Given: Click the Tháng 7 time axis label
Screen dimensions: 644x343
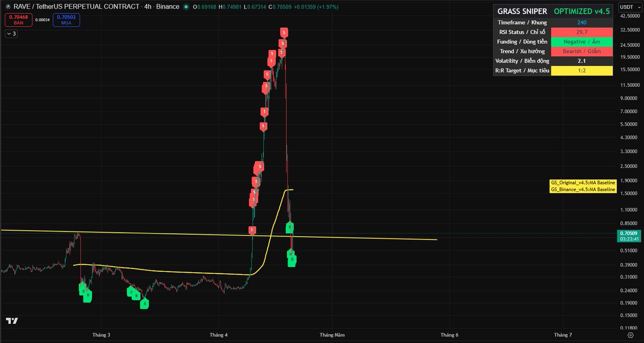Looking at the screenshot, I should [563, 335].
